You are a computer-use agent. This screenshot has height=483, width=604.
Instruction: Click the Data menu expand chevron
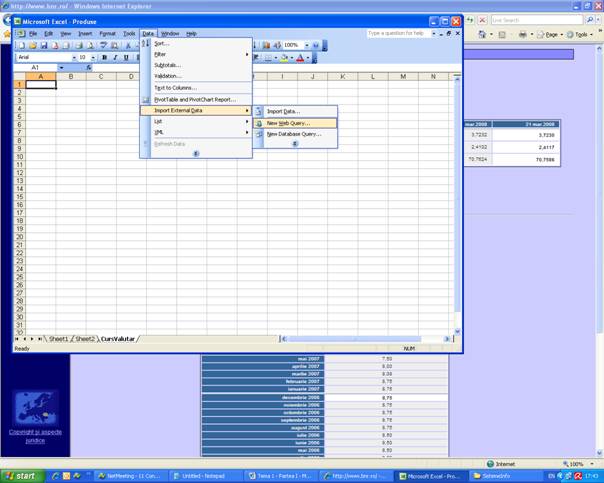click(196, 154)
